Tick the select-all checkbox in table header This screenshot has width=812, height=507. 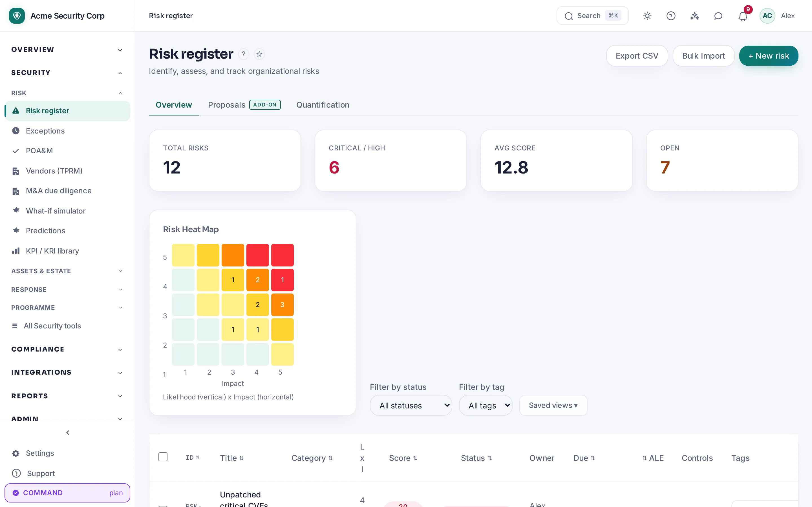[163, 457]
